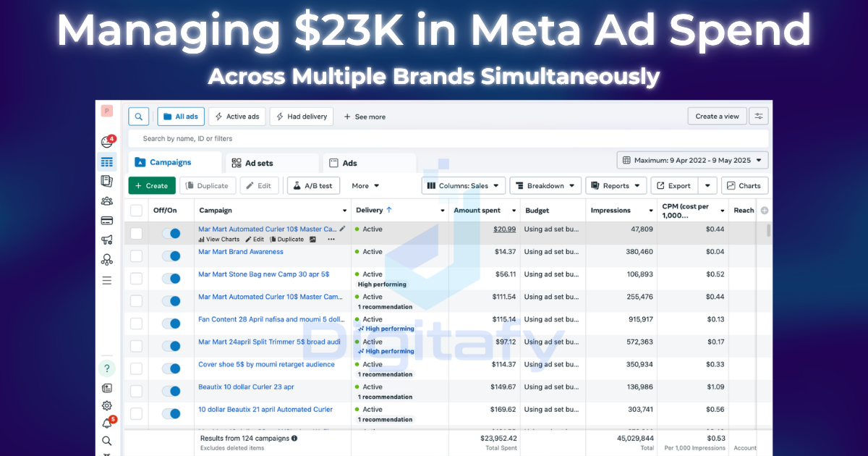Switch to the Ad sets tab
The height and width of the screenshot is (456, 868).
(272, 163)
